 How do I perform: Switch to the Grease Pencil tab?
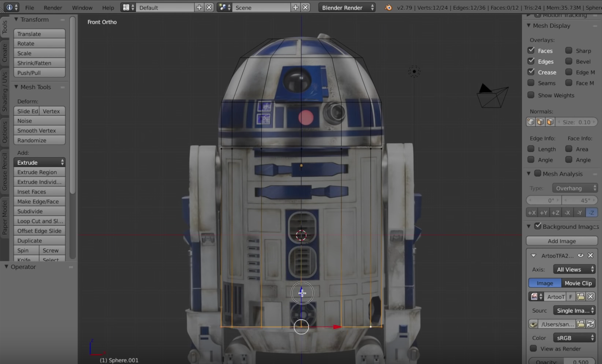click(5, 172)
